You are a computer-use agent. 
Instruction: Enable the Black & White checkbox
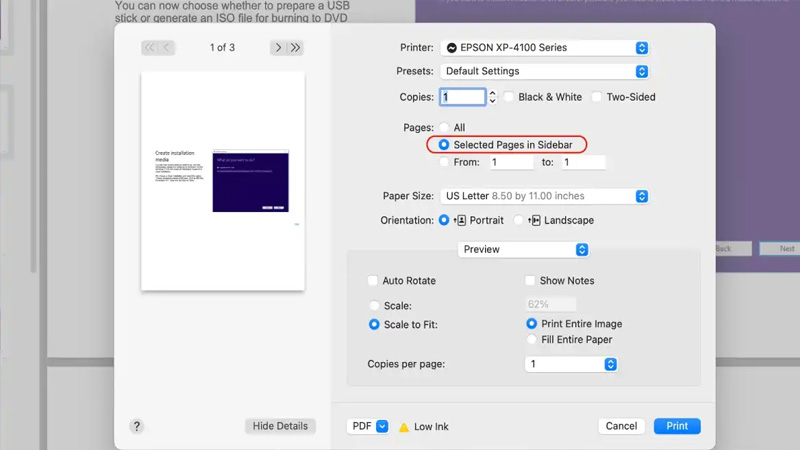click(x=509, y=97)
